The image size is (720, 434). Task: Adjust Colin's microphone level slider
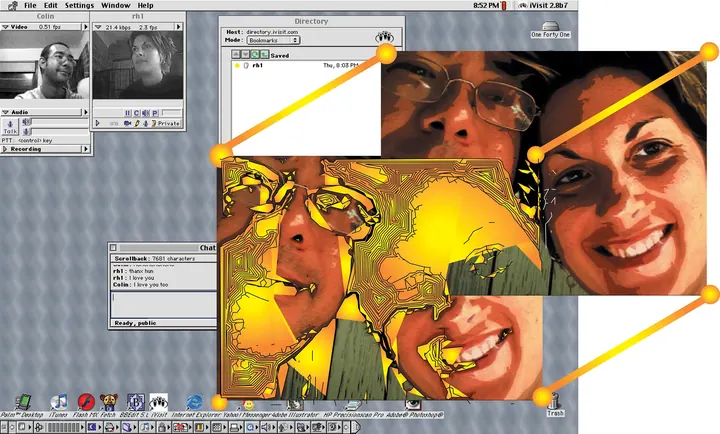(60, 132)
